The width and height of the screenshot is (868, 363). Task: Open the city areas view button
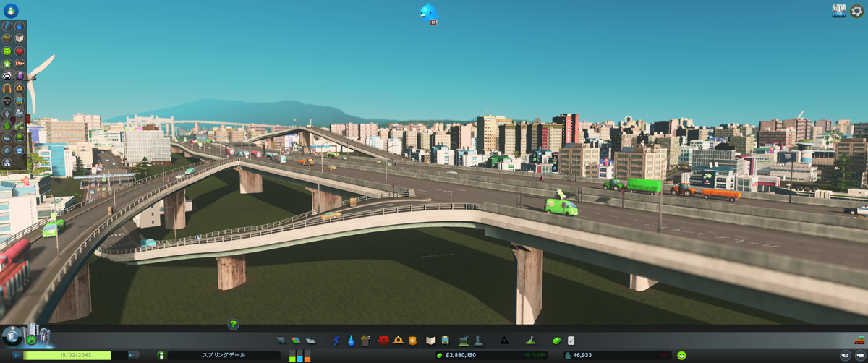(839, 10)
